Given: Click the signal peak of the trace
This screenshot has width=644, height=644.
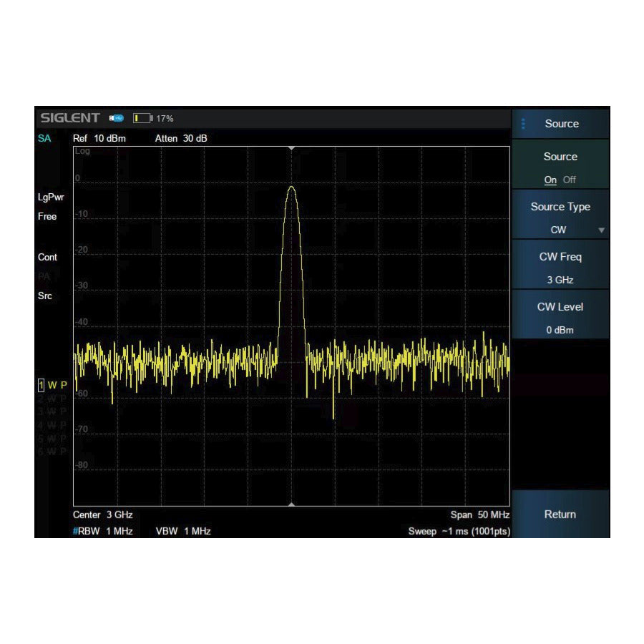Looking at the screenshot, I should click(x=291, y=187).
